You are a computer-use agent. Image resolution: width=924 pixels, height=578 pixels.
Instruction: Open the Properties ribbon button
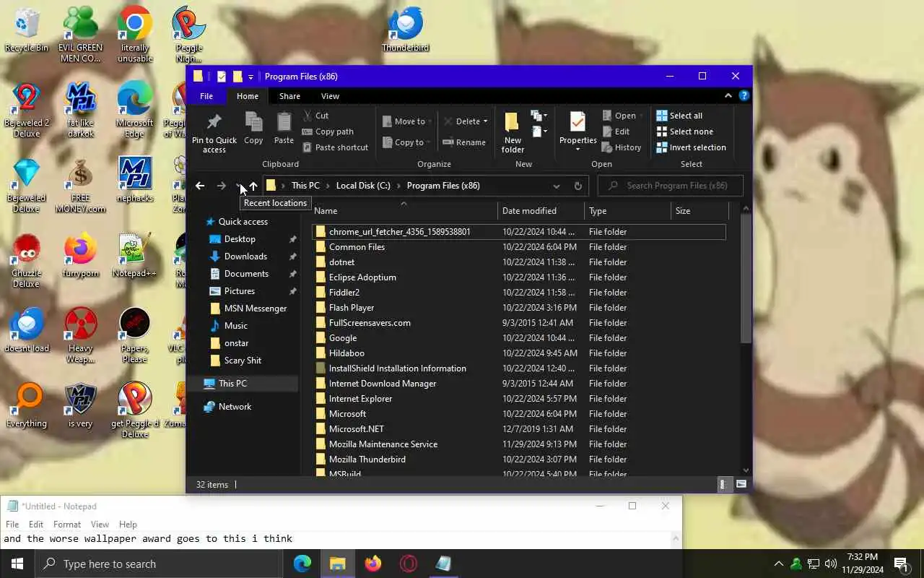click(x=577, y=132)
